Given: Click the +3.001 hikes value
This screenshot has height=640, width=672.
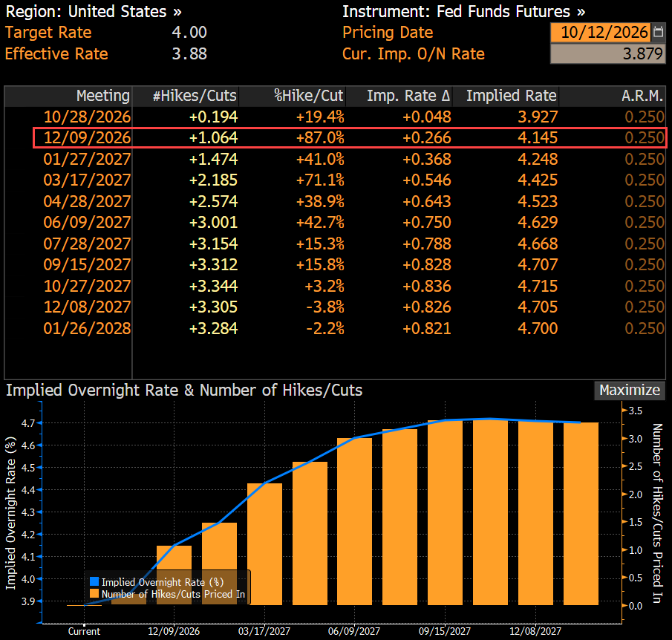Looking at the screenshot, I should coord(213,223).
